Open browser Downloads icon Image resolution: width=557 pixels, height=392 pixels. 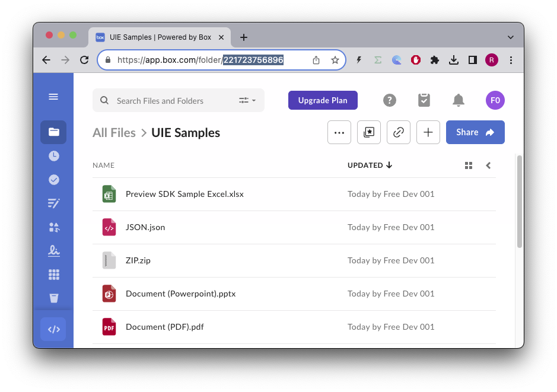click(454, 60)
